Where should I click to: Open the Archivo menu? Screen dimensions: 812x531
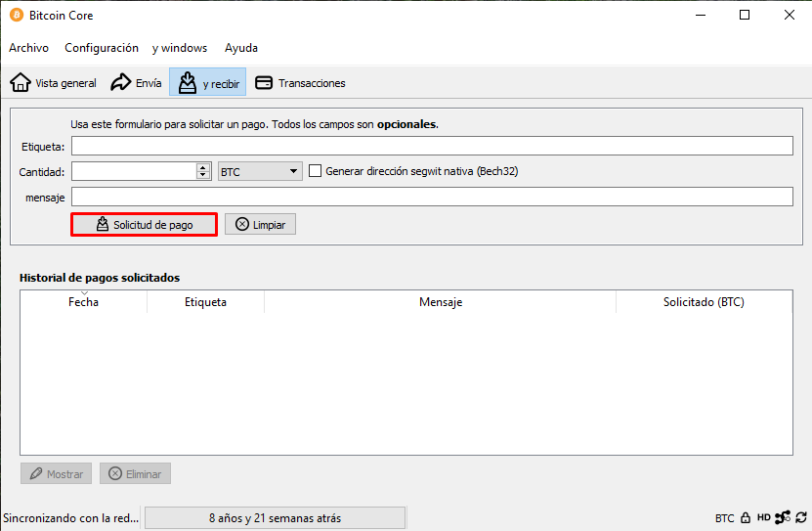[29, 48]
